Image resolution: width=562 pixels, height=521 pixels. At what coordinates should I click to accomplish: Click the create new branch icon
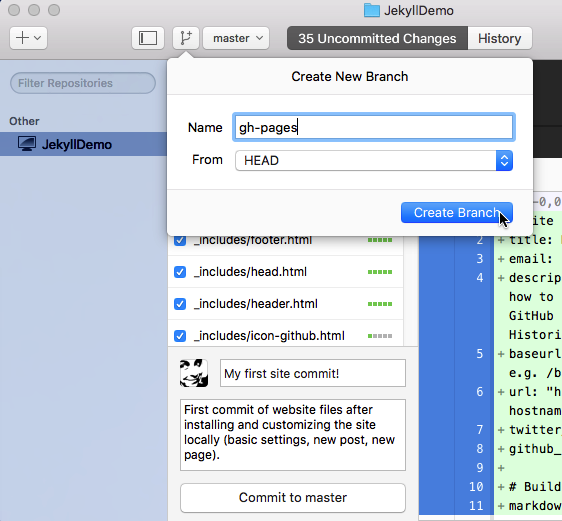[186, 38]
